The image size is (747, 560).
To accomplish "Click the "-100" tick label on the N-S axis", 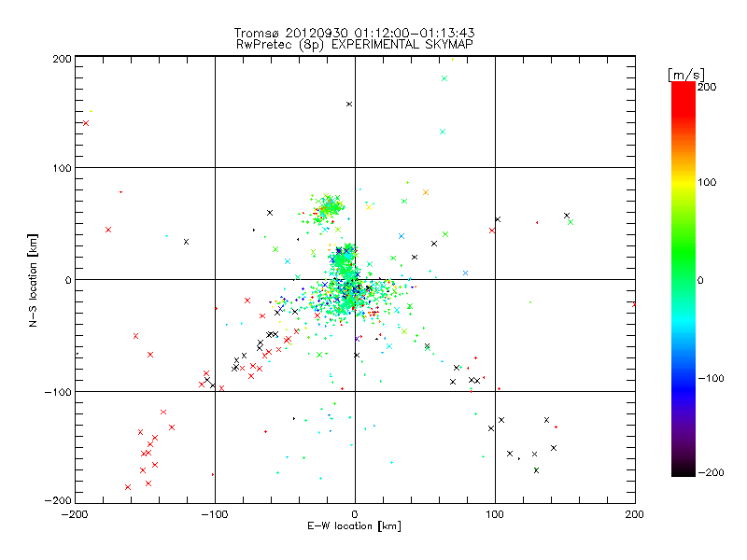I will point(58,392).
